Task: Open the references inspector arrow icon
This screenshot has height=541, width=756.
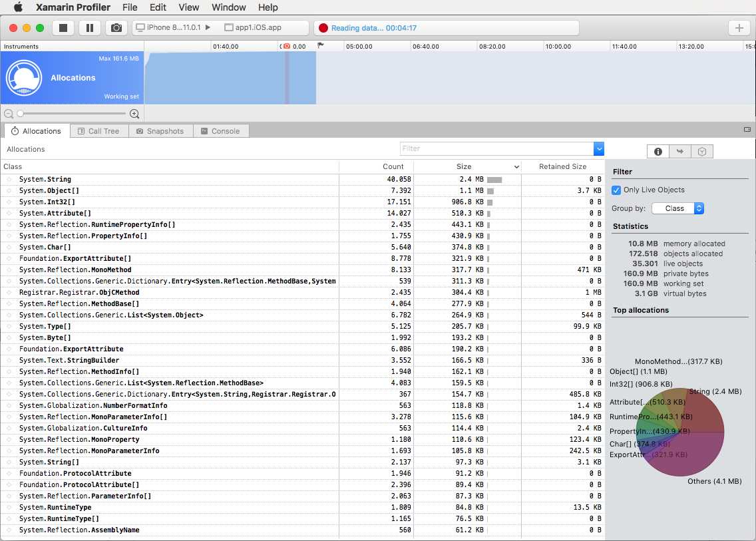Action: 679,151
